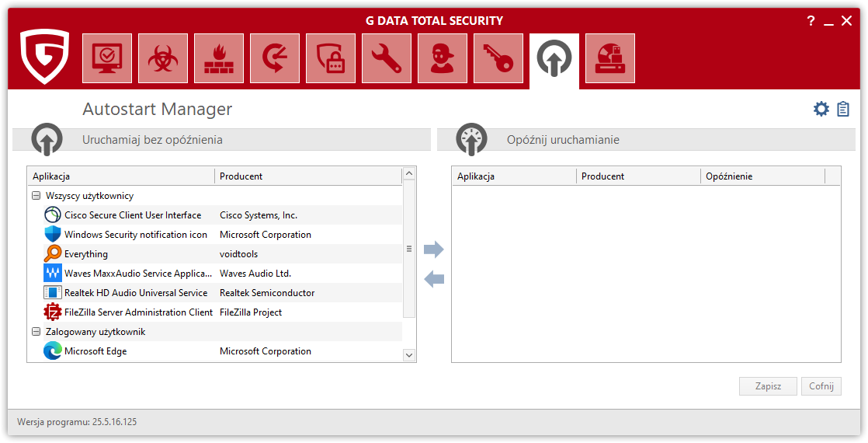Click Zalogowany użytkownik group label

point(95,332)
